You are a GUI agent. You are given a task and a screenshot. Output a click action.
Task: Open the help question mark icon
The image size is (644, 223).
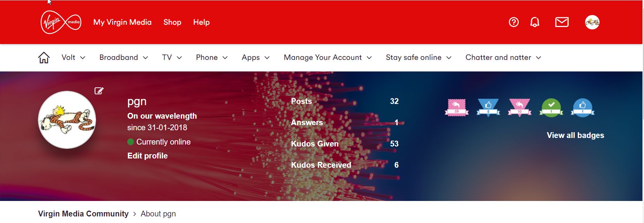coord(513,22)
